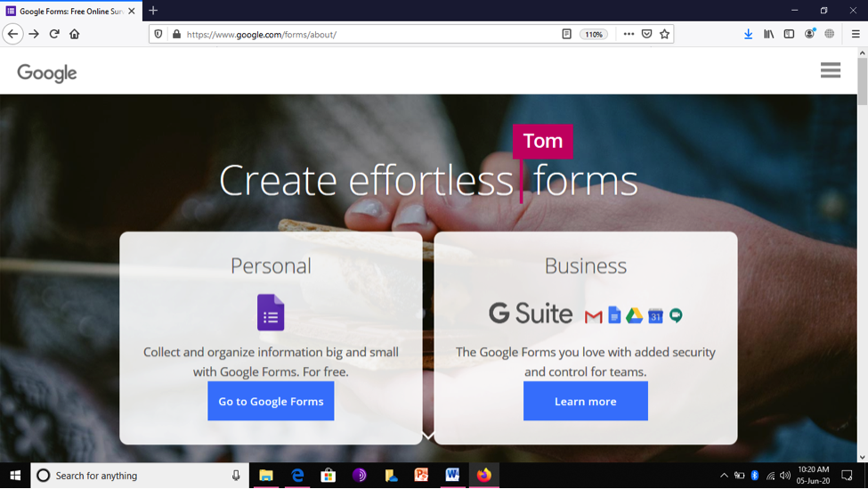This screenshot has height=489, width=868.
Task: Click the Hangouts icon
Action: pyautogui.click(x=676, y=315)
